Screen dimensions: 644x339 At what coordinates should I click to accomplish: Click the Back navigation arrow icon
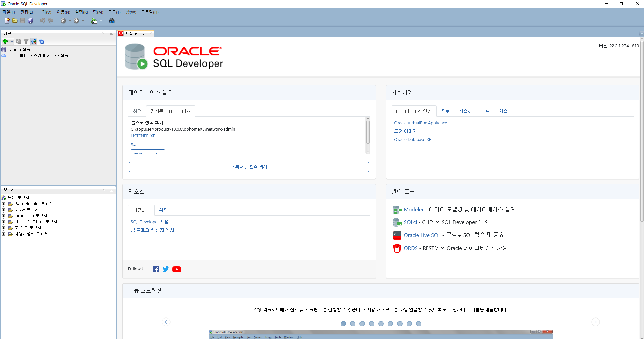(x=63, y=21)
